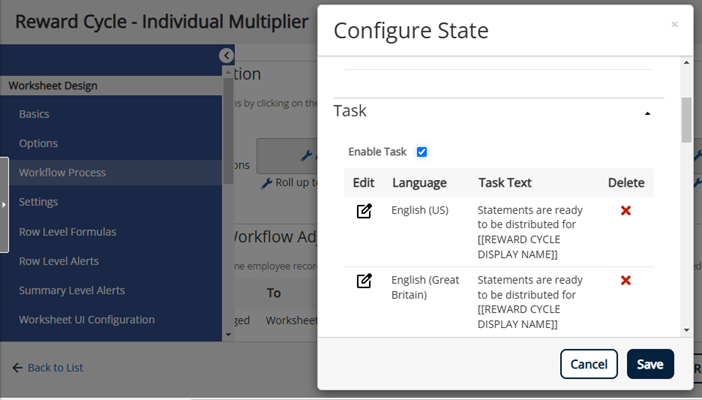The height and width of the screenshot is (400, 702).
Task: Delete the English (US) task row
Action: (x=626, y=211)
